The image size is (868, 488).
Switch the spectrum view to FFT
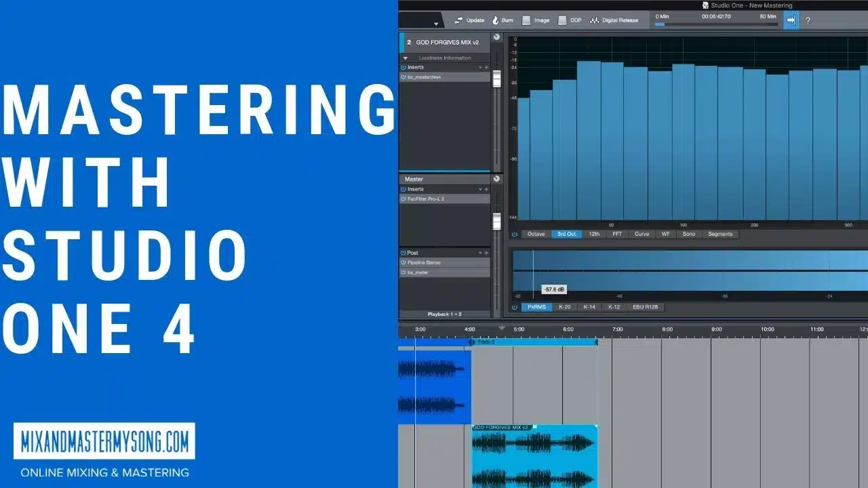coord(616,234)
